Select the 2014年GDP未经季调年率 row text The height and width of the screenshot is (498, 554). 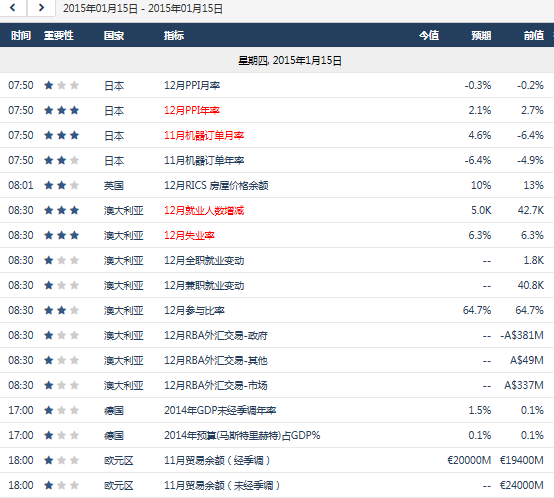pos(220,410)
